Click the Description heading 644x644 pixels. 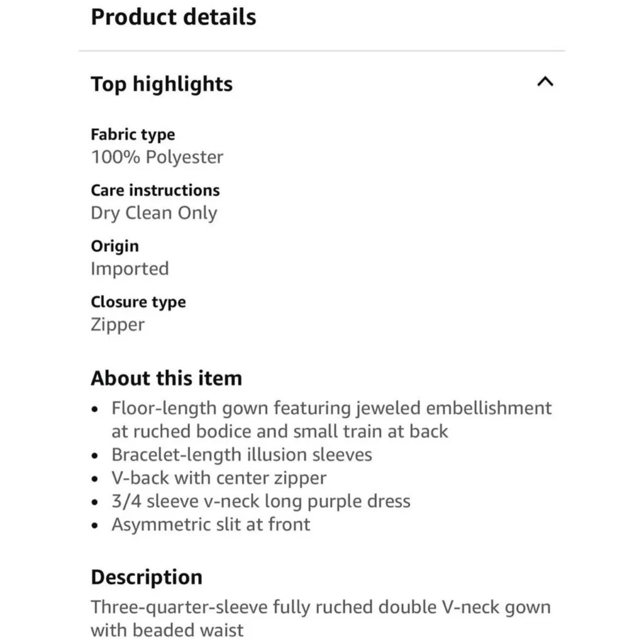(x=147, y=577)
